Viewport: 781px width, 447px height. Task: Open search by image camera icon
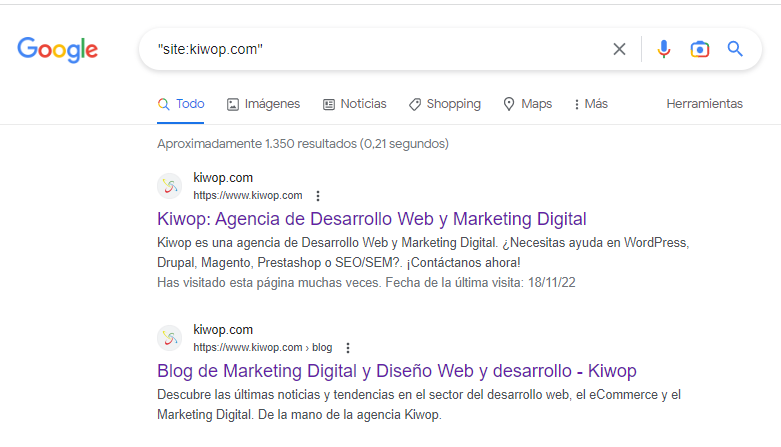point(699,49)
